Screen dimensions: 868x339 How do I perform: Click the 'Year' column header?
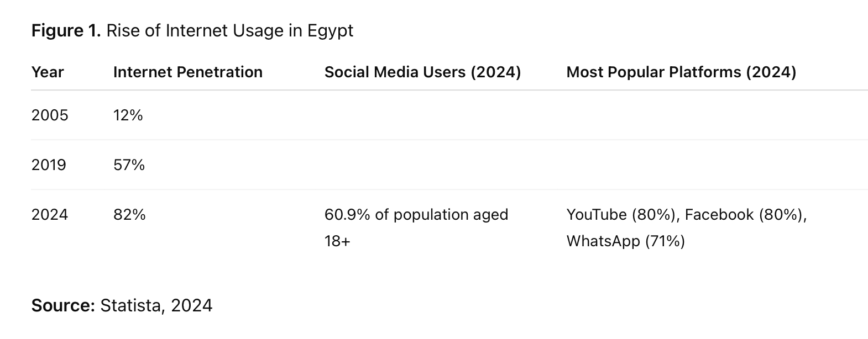(x=48, y=72)
